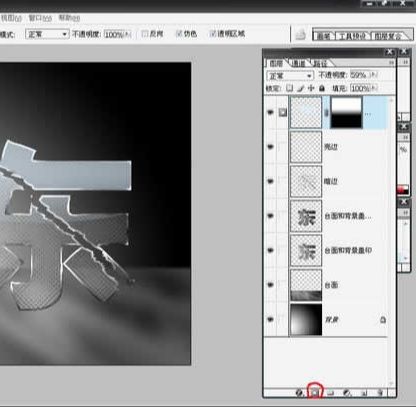The height and width of the screenshot is (407, 416).
Task: Open the file browser icon in the options bar
Action: [x=301, y=34]
